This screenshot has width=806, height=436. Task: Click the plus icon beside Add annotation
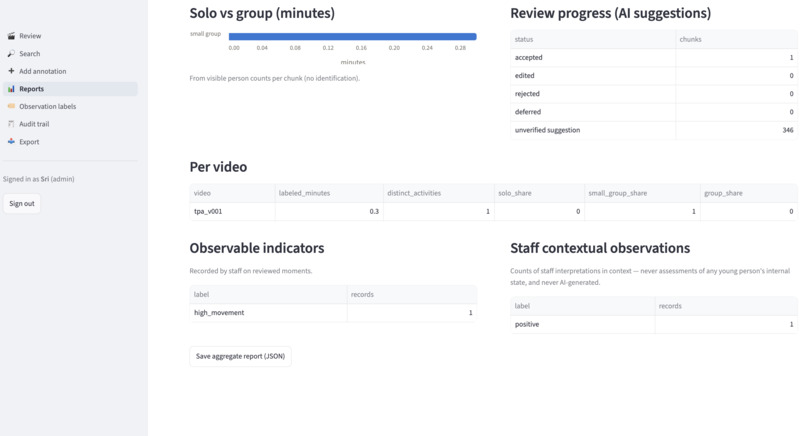tap(11, 71)
